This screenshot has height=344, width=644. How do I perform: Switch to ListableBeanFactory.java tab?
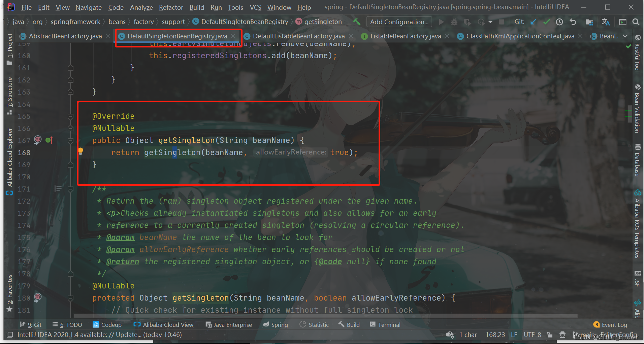click(x=406, y=36)
